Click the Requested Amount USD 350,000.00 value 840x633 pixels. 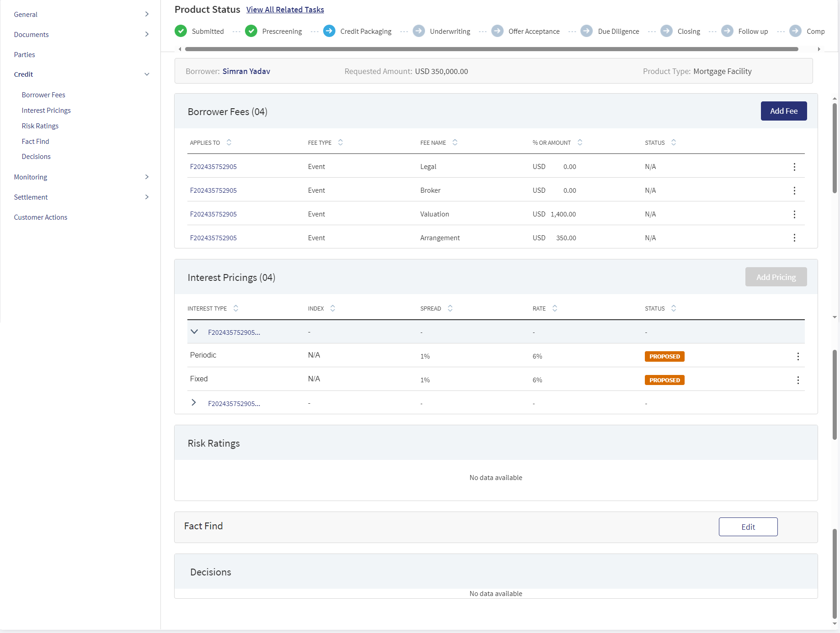tap(441, 71)
